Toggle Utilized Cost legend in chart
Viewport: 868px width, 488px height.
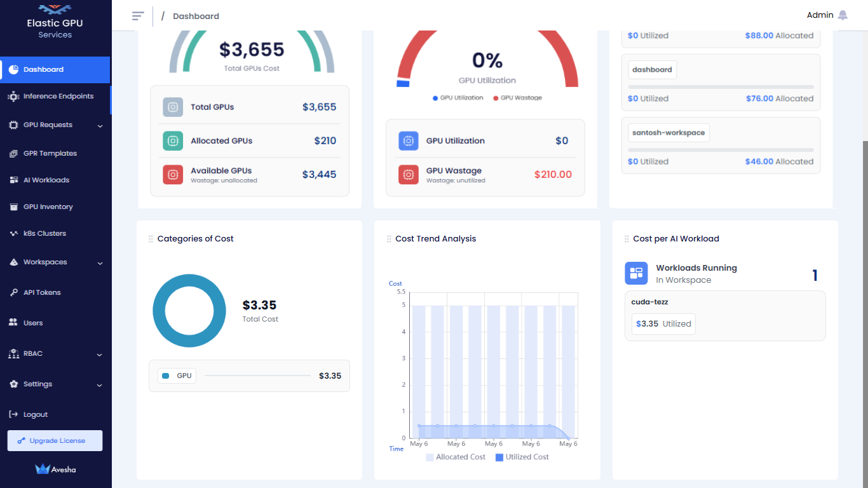tap(522, 457)
